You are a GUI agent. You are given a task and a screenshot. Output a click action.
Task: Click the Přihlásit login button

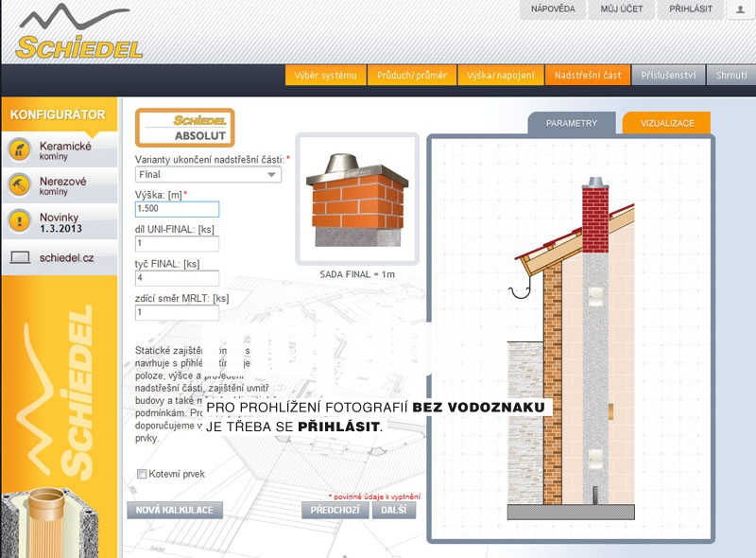pos(691,9)
